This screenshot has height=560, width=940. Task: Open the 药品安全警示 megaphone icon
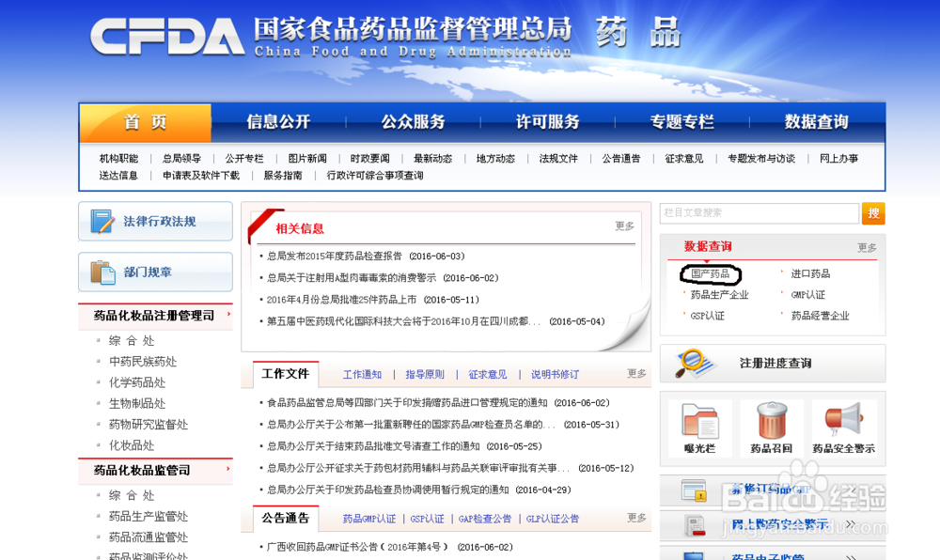(843, 419)
